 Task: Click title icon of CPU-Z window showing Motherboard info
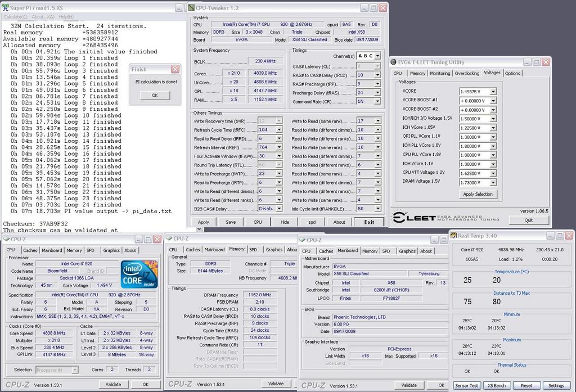tap(303, 240)
